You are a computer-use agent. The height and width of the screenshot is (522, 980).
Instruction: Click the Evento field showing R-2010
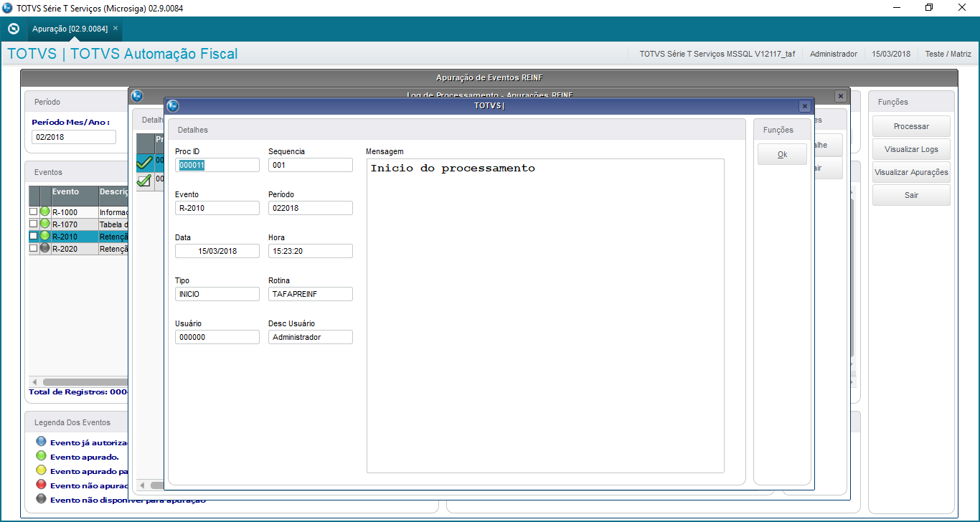tap(217, 208)
